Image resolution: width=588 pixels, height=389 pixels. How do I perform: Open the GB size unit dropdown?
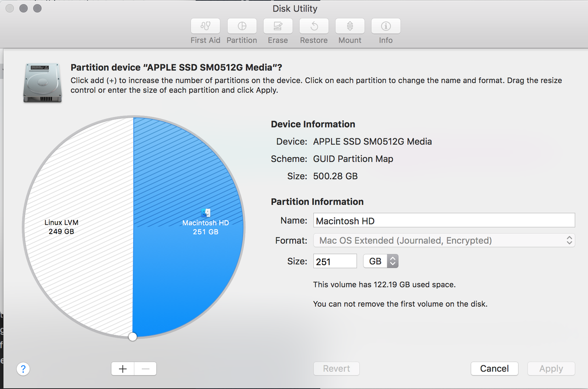coord(381,261)
